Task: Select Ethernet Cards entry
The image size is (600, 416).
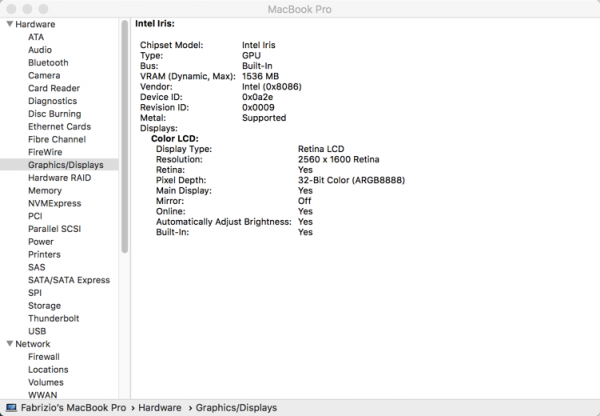Action: [59, 127]
